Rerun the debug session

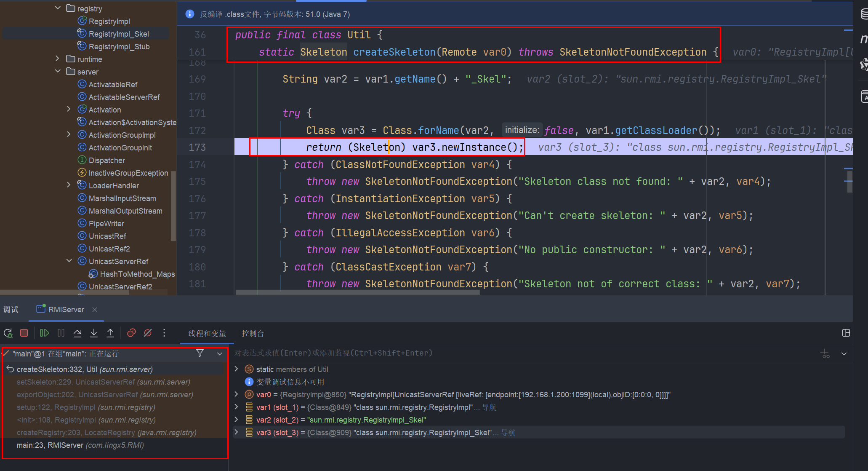pyautogui.click(x=8, y=333)
